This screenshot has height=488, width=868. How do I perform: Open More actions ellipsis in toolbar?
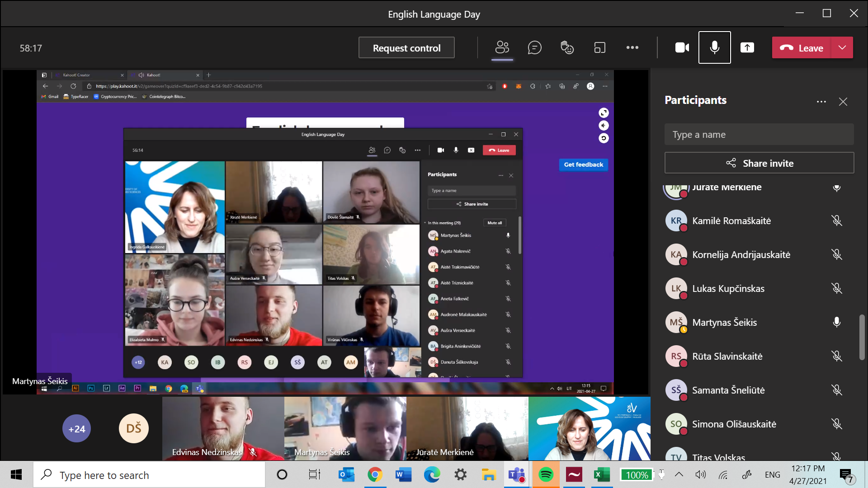click(x=632, y=47)
